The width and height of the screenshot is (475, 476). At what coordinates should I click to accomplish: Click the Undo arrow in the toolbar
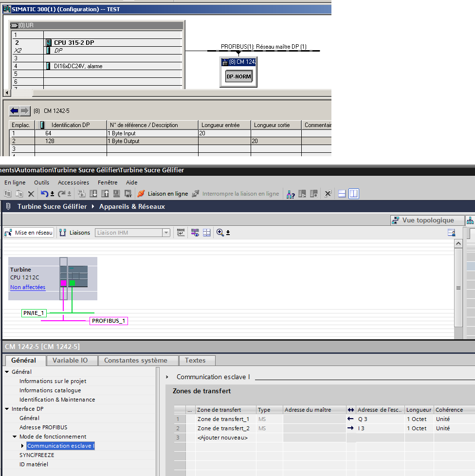point(44,194)
